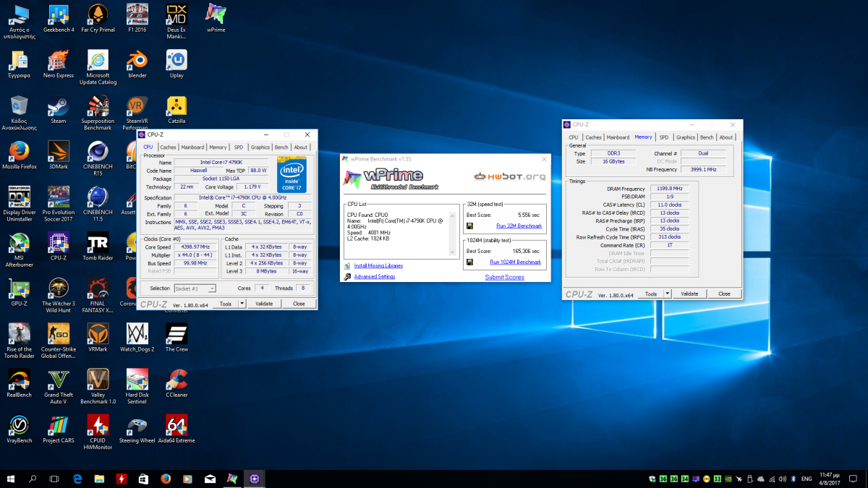
Task: Open Action Center notifications icon
Action: (x=855, y=479)
